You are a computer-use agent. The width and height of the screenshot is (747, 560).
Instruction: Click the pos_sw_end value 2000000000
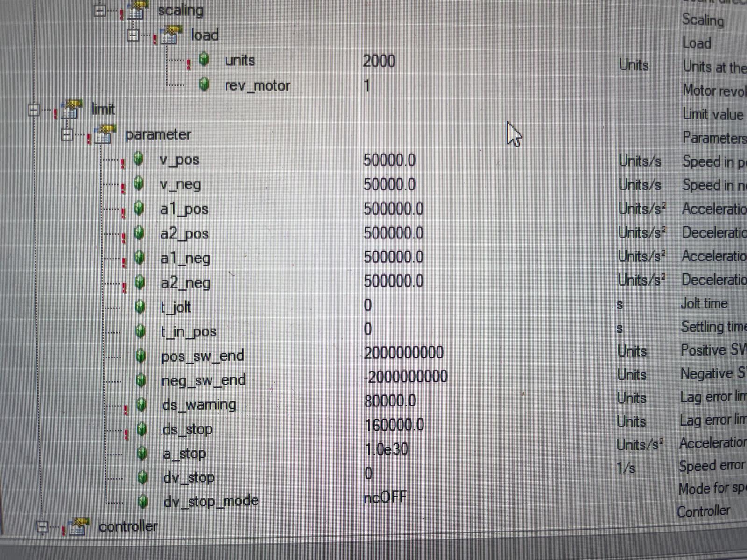pos(403,352)
